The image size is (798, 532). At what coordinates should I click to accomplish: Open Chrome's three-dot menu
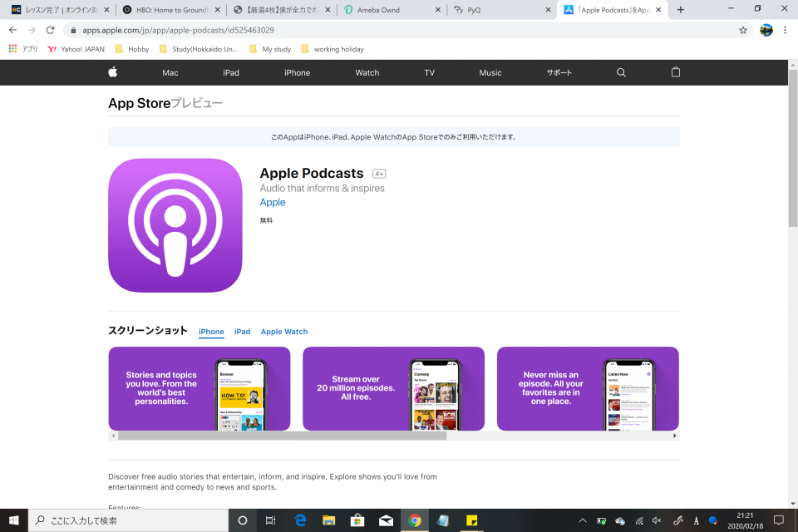785,30
